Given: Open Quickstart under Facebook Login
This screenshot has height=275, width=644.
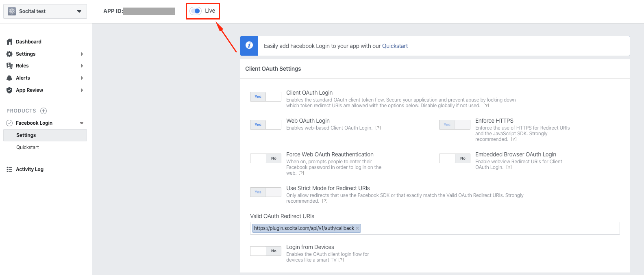Looking at the screenshot, I should click(x=28, y=147).
